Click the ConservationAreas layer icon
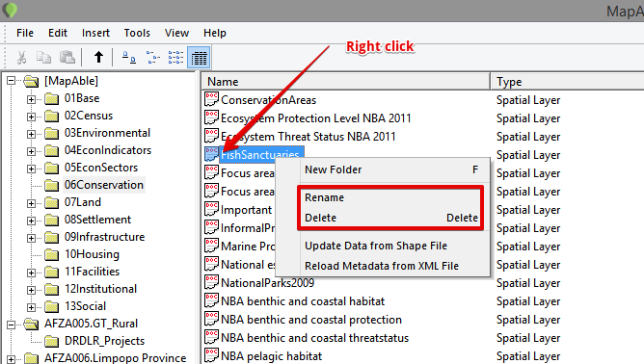This screenshot has width=644, height=364. point(211,100)
